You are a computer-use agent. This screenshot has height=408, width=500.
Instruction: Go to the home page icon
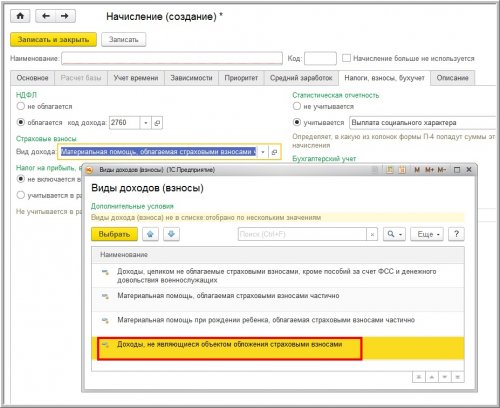pyautogui.click(x=20, y=16)
